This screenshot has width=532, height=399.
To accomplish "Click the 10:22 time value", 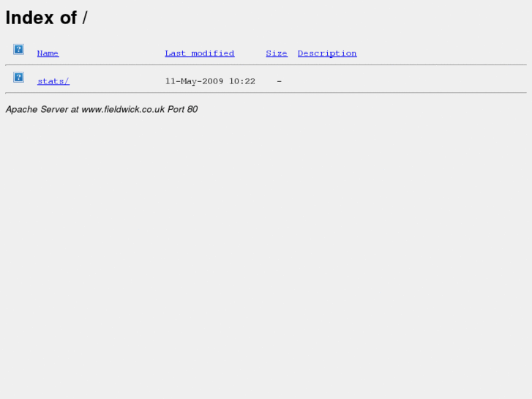I will (242, 81).
